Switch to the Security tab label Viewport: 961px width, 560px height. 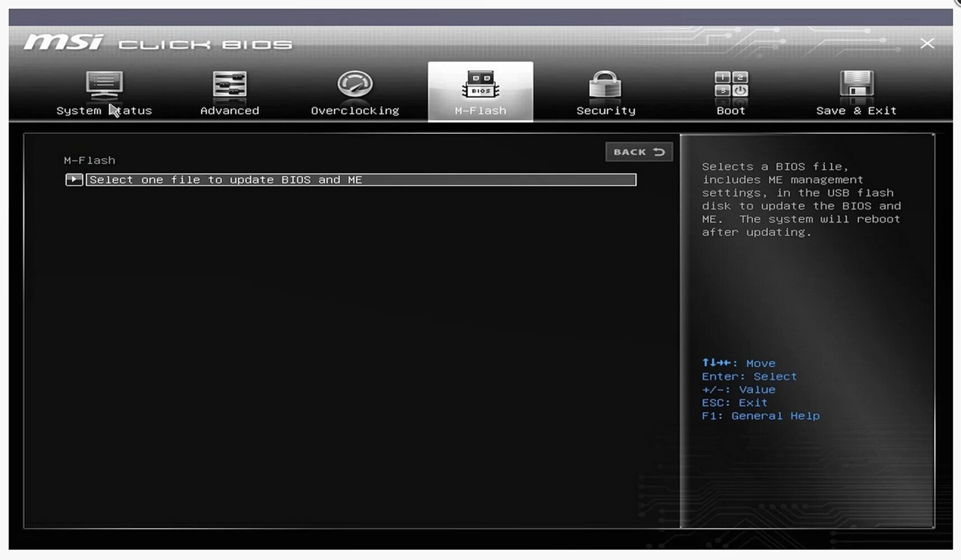606,111
